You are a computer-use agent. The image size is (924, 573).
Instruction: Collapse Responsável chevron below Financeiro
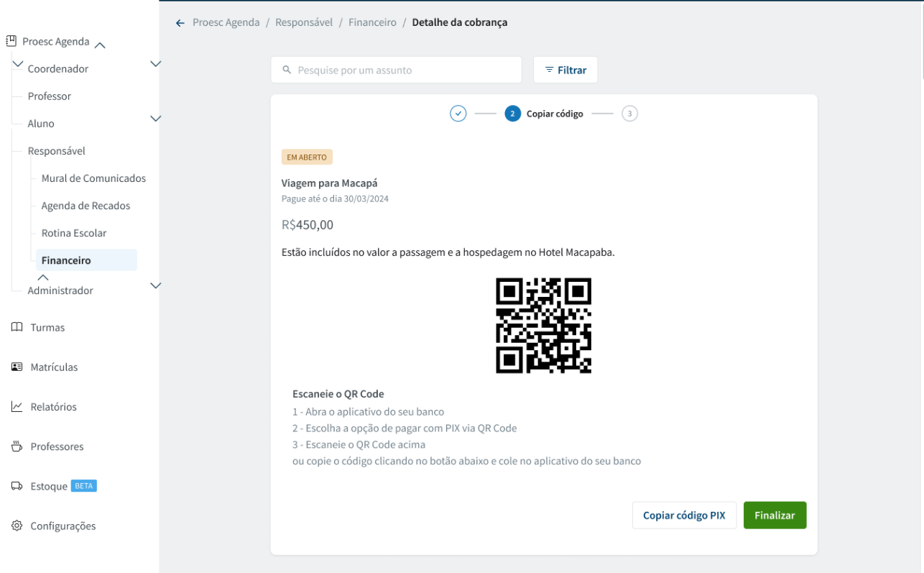[43, 277]
